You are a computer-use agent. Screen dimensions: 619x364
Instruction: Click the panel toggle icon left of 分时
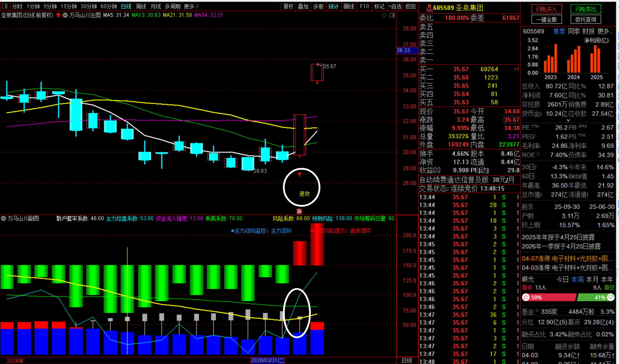pyautogui.click(x=5, y=6)
